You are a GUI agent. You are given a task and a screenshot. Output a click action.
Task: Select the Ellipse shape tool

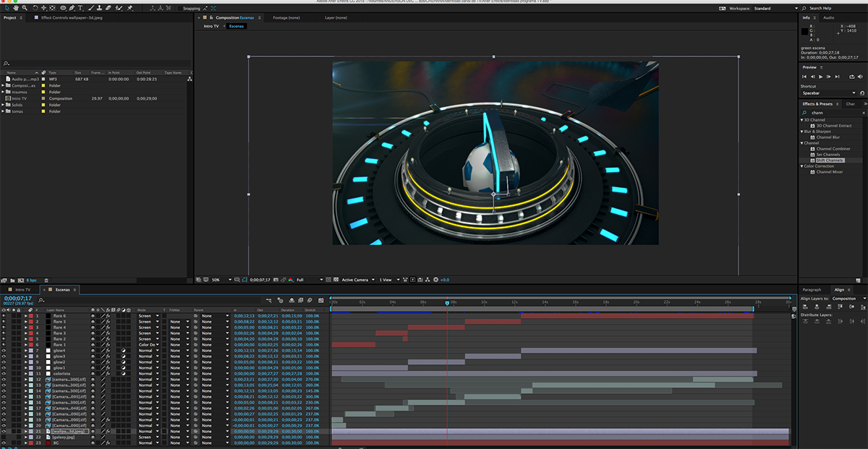pyautogui.click(x=62, y=9)
